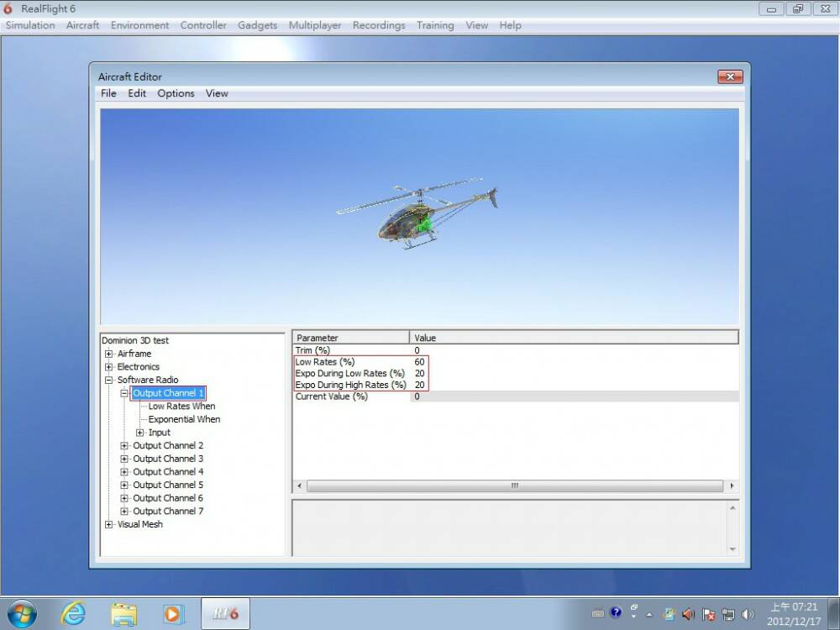Collapse the Software Radio node

(x=108, y=380)
